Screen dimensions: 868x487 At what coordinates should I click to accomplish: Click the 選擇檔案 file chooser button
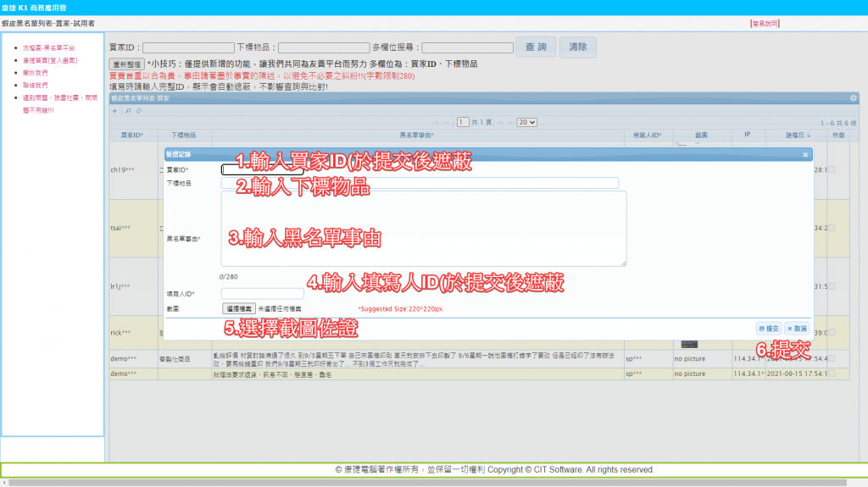(x=238, y=309)
